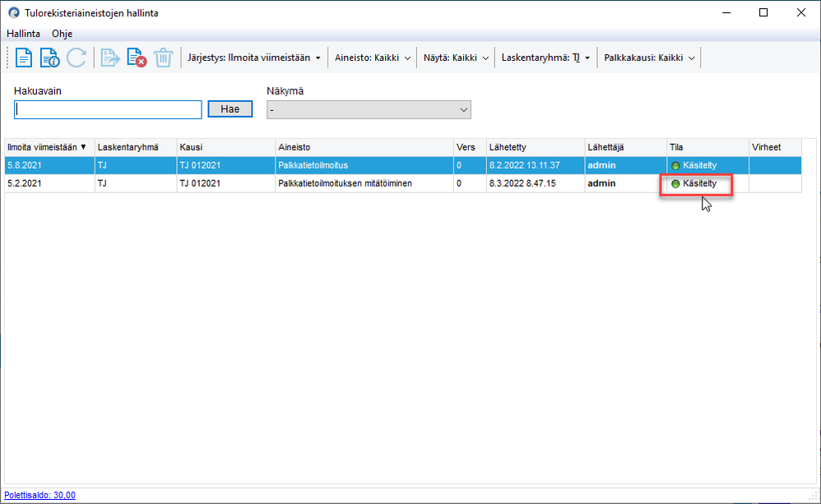The width and height of the screenshot is (821, 504).
Task: Click the Hae search button
Action: 230,109
